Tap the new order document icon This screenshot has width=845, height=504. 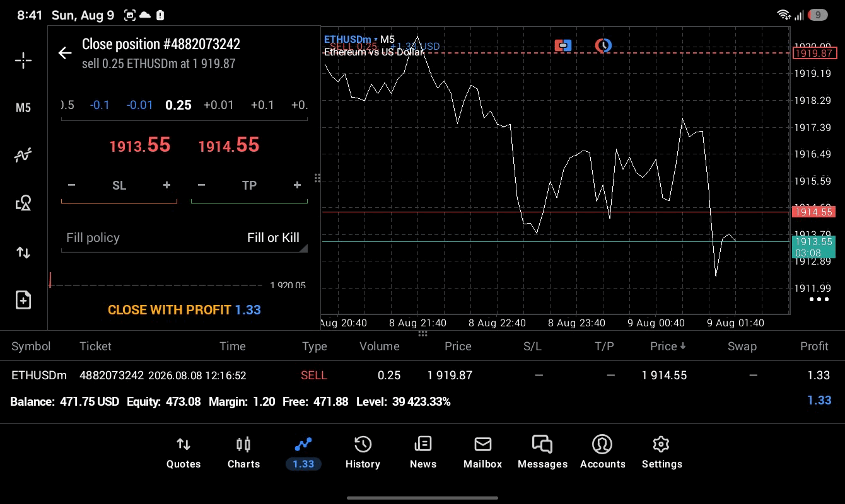coord(23,300)
